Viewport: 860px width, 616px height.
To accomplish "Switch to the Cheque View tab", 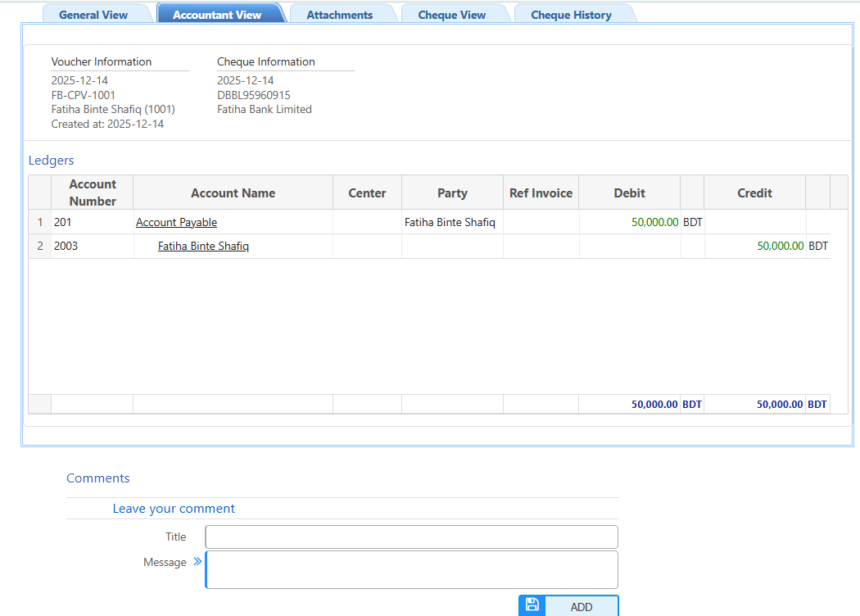I will tap(451, 14).
